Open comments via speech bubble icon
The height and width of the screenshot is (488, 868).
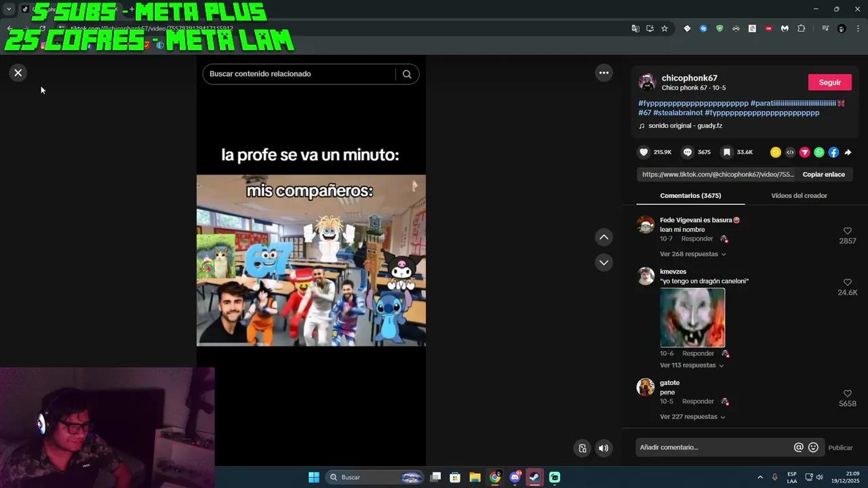(688, 152)
